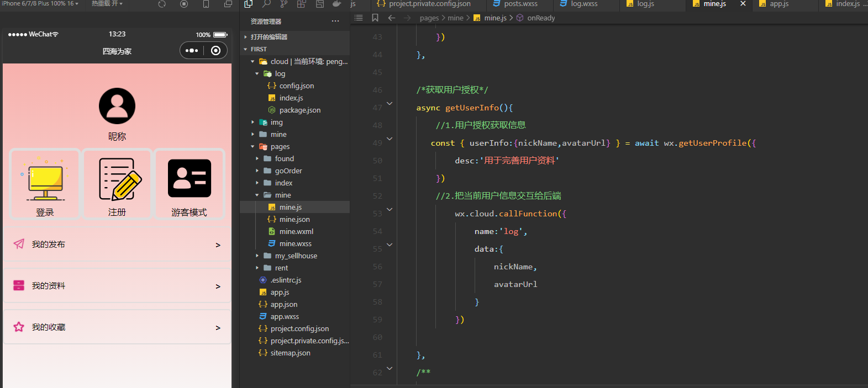Collapse the pages folder in explorer
The height and width of the screenshot is (388, 868).
[253, 147]
